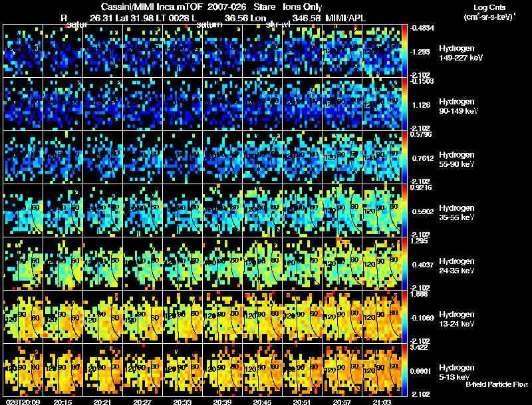This screenshot has width=532, height=405.
Task: Click the '-0.4834' color scale maximum value
Action: coord(422,28)
